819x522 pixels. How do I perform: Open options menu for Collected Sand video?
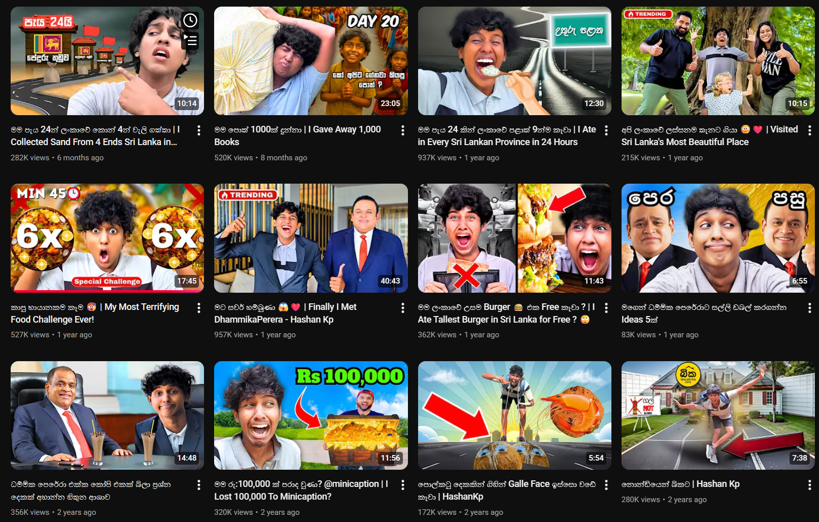click(x=198, y=131)
